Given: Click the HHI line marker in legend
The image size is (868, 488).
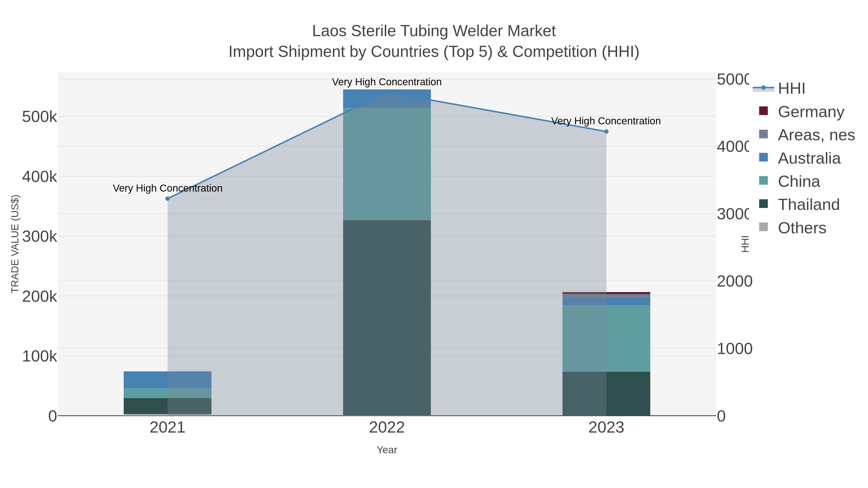Looking at the screenshot, I should coord(764,88).
